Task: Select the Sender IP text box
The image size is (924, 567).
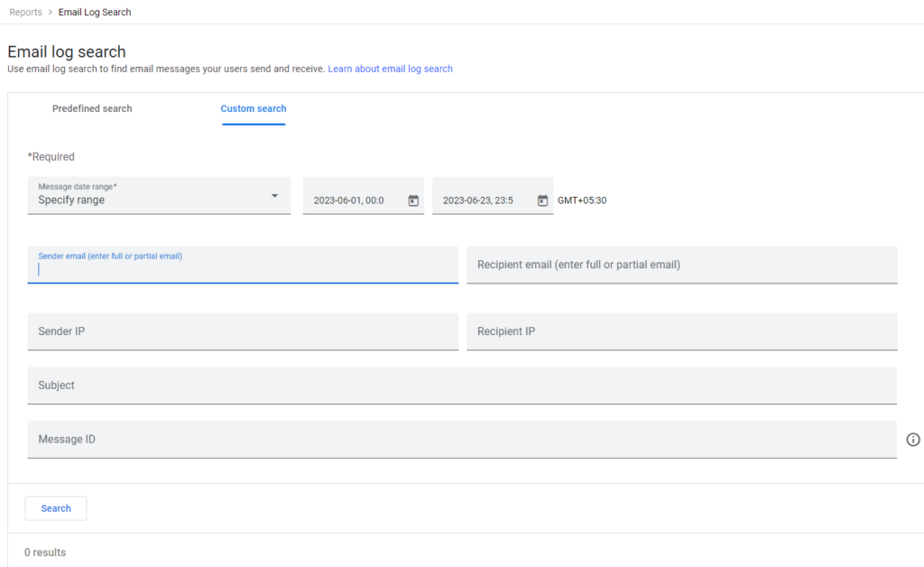Action: point(243,331)
